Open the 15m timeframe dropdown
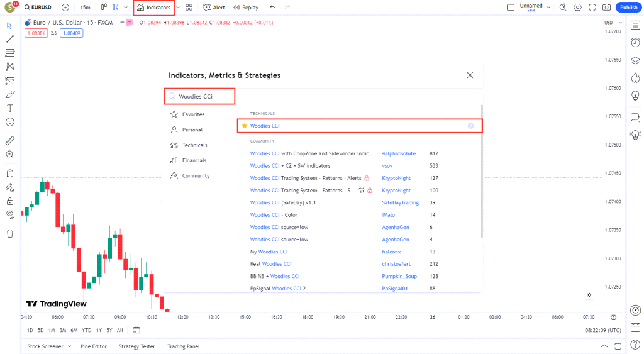Image resolution: width=644 pixels, height=354 pixels. click(x=85, y=8)
